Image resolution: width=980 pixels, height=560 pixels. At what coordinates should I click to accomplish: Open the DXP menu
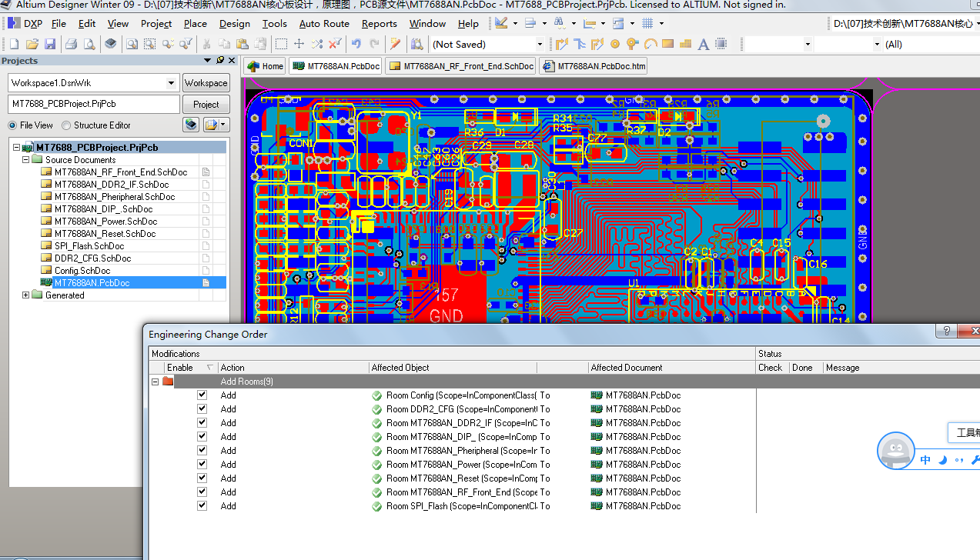[25, 23]
